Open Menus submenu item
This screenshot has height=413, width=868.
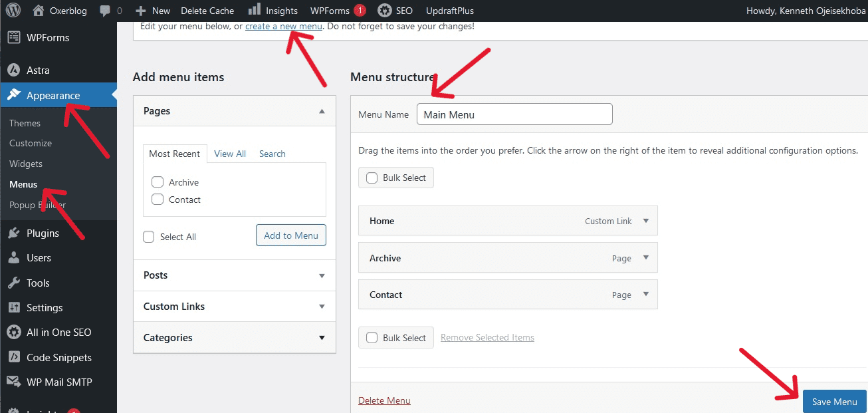coord(23,184)
